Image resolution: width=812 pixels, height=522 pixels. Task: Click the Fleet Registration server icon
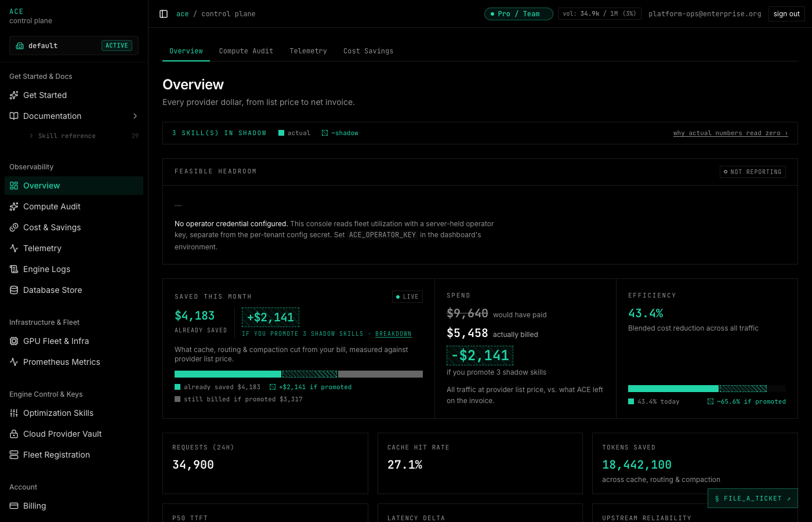pyautogui.click(x=14, y=455)
